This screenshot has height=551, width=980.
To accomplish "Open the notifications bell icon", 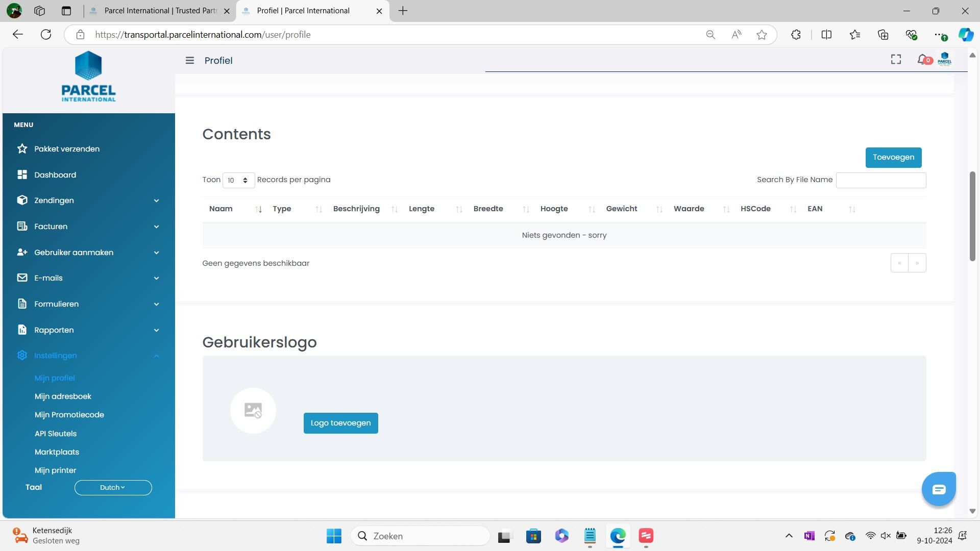I will point(922,60).
